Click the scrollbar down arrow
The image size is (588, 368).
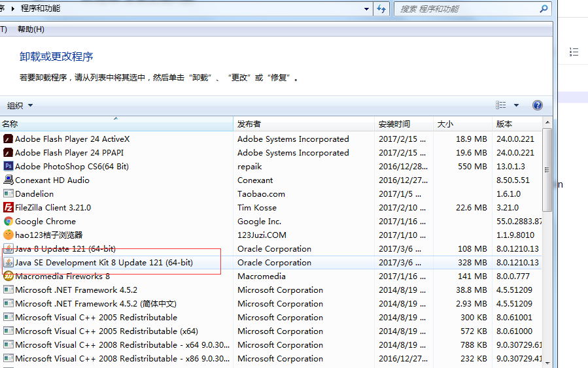(x=547, y=363)
